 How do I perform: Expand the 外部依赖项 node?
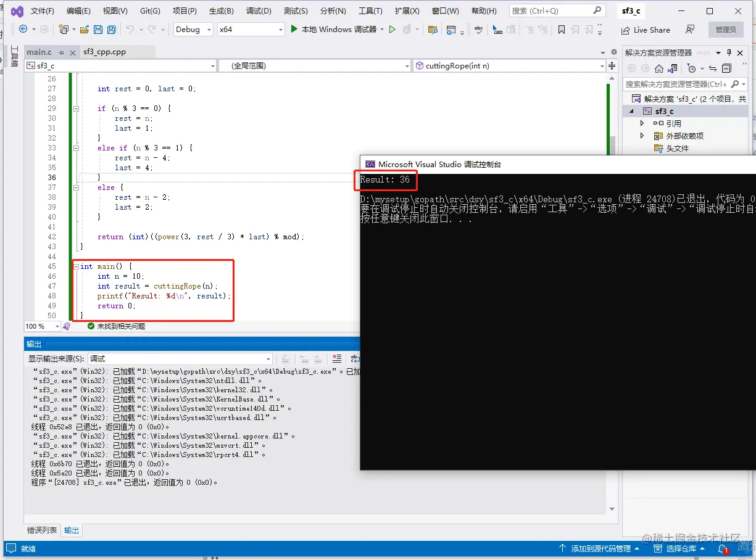point(642,136)
